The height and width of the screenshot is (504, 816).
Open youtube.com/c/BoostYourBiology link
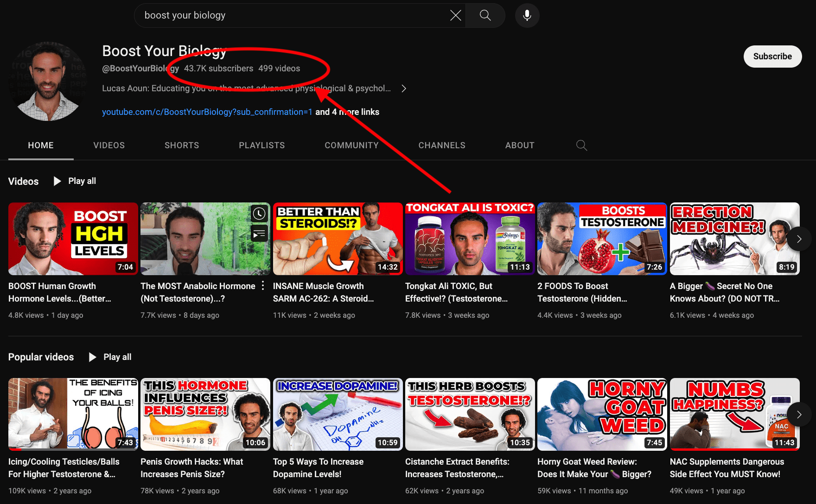(207, 112)
